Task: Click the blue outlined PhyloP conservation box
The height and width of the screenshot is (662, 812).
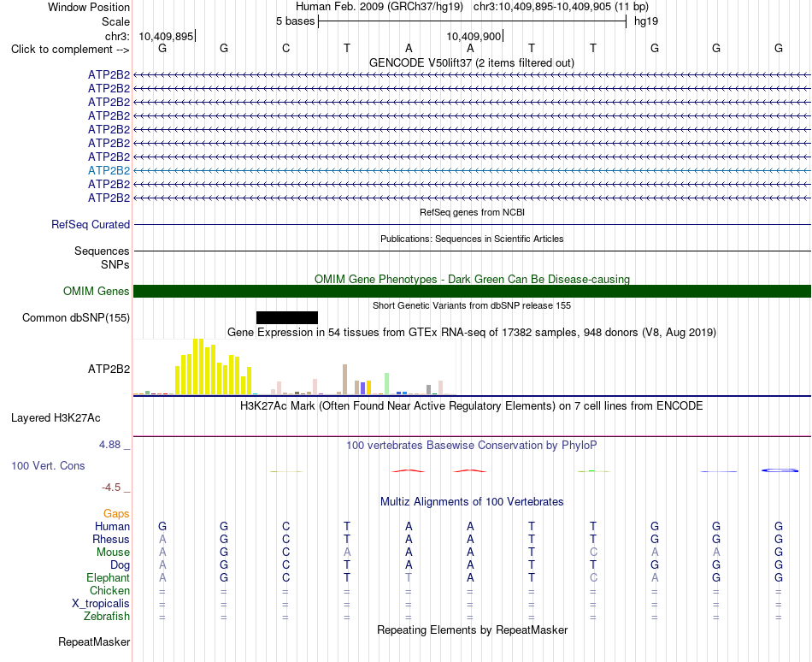Action: coord(780,470)
